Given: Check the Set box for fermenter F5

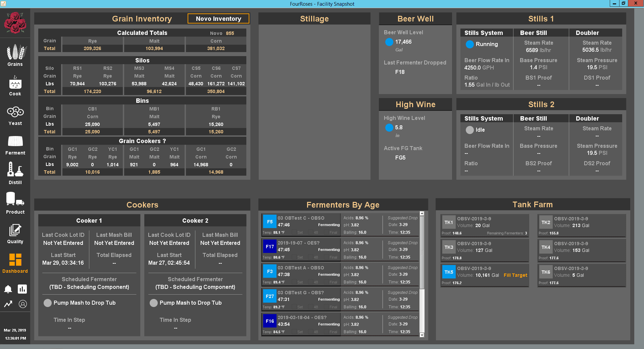Looking at the screenshot, I should pyautogui.click(x=294, y=232).
